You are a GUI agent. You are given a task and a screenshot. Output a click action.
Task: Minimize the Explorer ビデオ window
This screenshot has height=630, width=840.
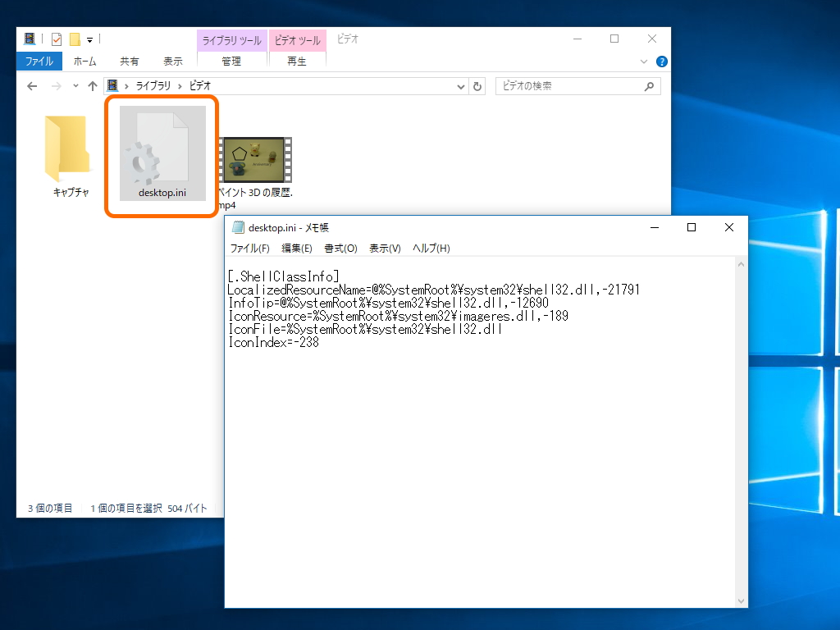577,39
